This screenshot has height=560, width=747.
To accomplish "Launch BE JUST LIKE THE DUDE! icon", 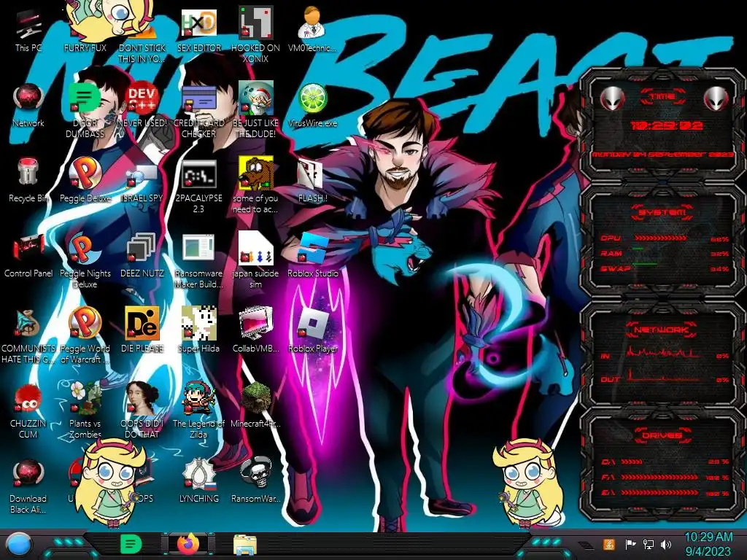I will (256, 111).
